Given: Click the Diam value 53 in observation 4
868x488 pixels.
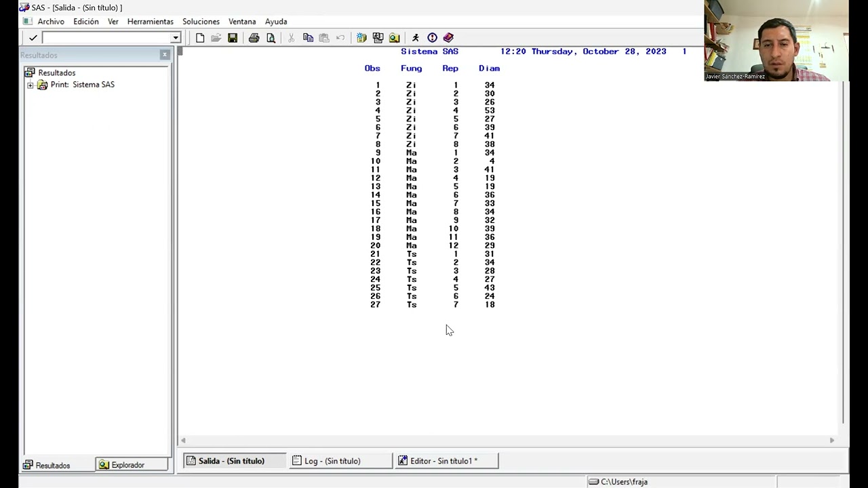Looking at the screenshot, I should (490, 110).
